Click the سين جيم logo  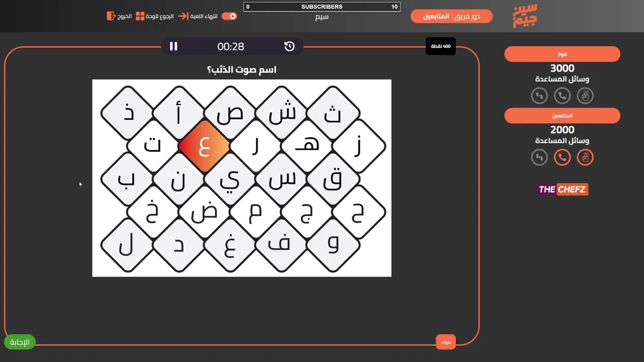(525, 16)
